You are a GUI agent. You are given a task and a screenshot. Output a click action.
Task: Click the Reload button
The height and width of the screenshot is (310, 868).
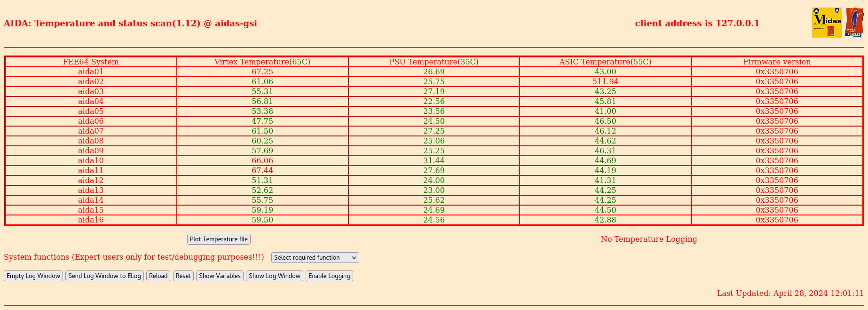(x=158, y=276)
